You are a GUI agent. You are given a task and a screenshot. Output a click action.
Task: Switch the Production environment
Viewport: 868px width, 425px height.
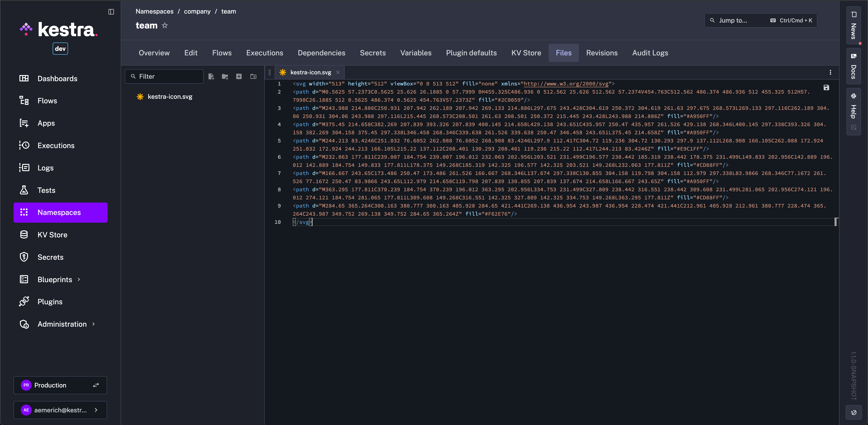tap(96, 385)
